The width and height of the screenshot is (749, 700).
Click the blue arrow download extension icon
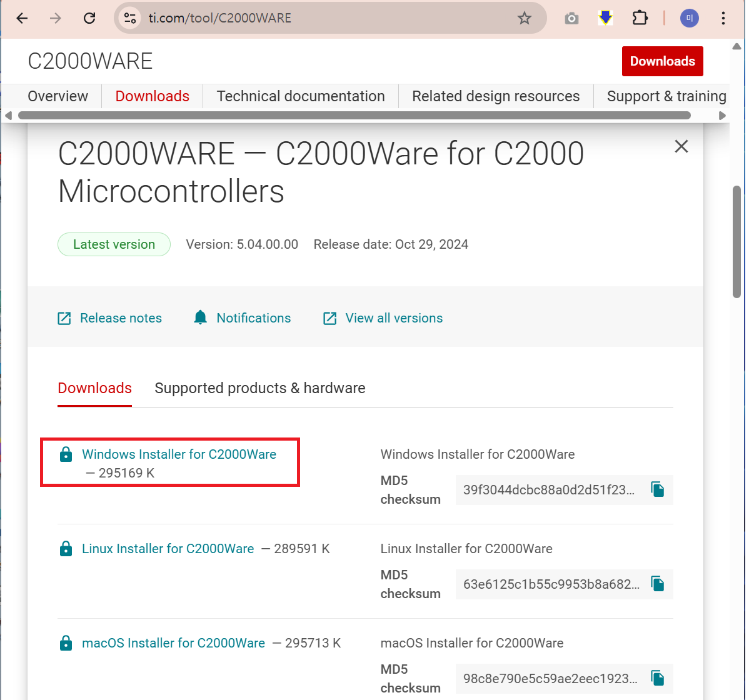click(x=605, y=18)
